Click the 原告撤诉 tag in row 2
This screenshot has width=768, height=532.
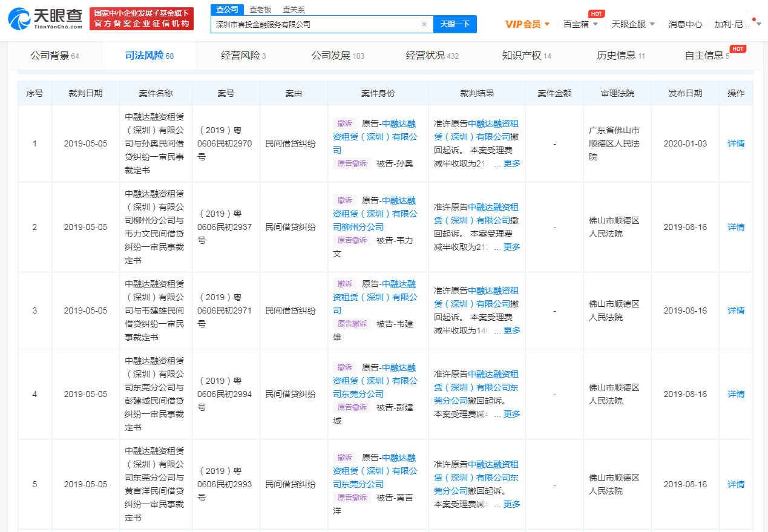[x=352, y=240]
